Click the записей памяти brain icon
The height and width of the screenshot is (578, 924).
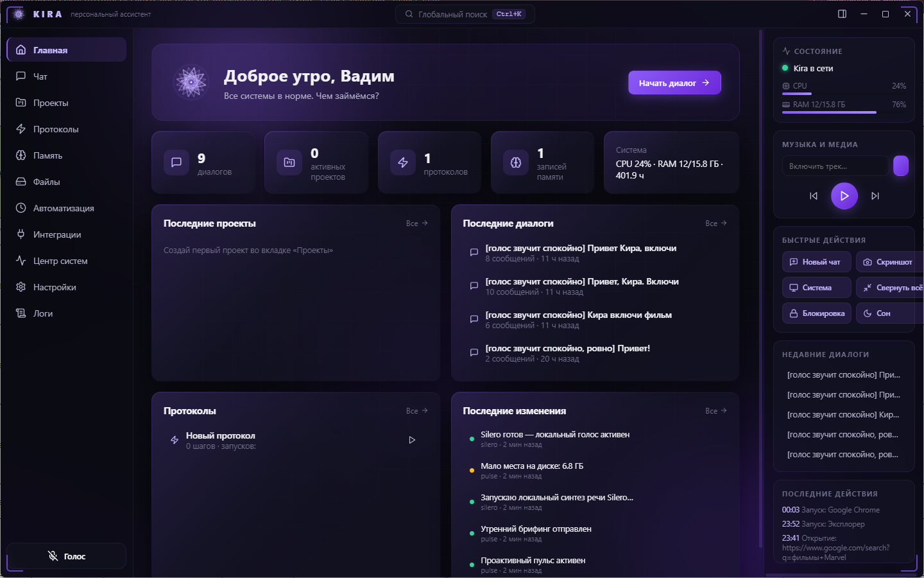click(x=516, y=162)
